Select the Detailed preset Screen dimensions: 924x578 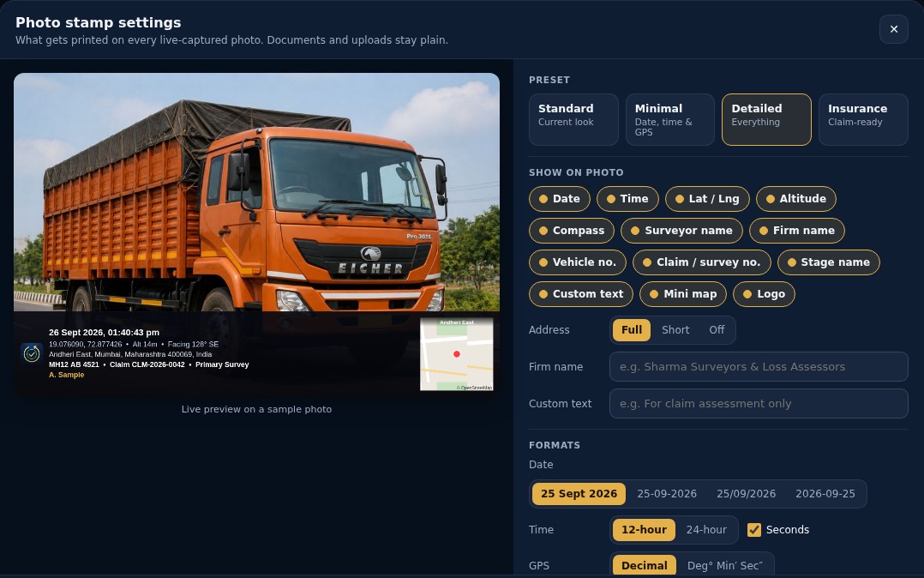766,120
